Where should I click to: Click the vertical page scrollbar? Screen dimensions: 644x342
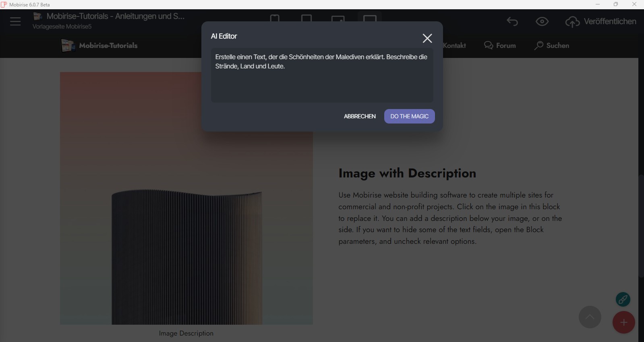coord(641,225)
